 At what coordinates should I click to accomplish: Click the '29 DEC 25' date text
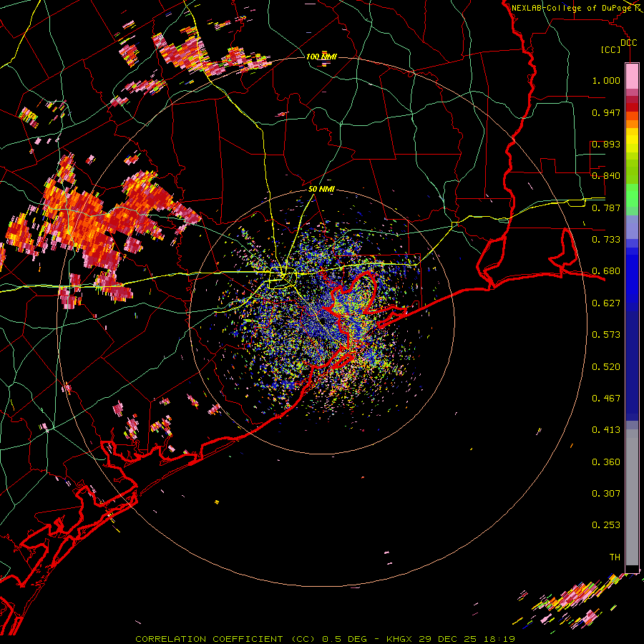448,639
